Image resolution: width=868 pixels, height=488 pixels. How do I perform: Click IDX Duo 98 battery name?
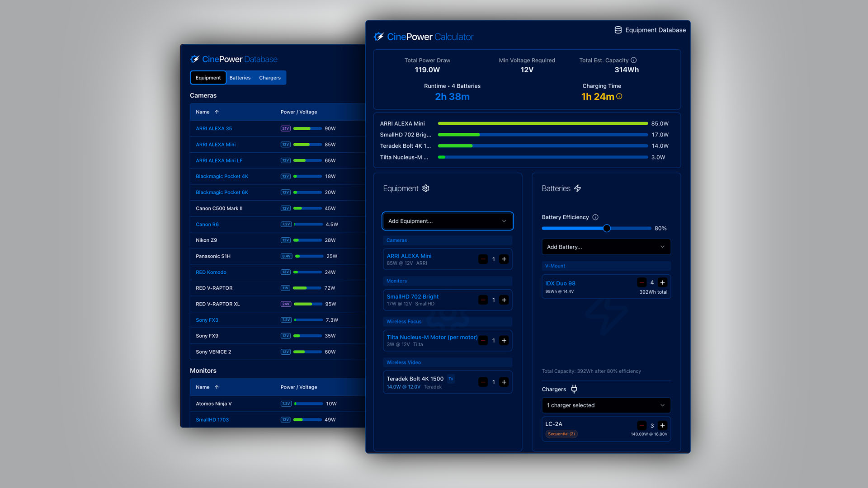(561, 283)
